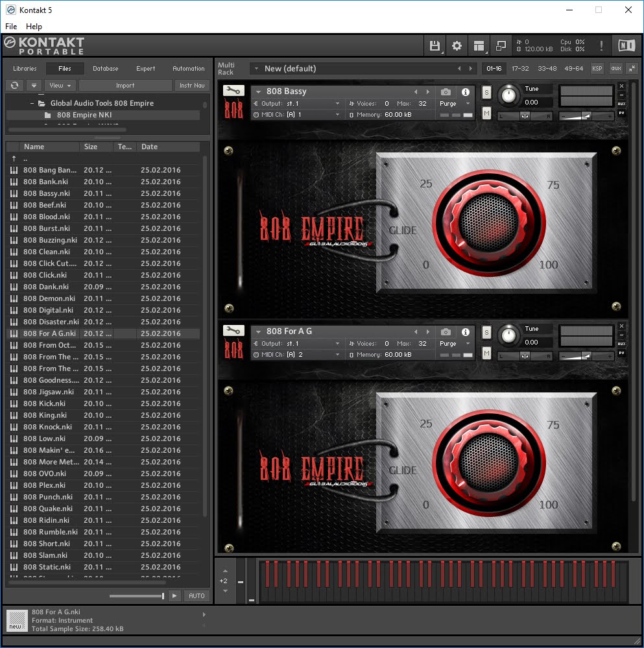The width and height of the screenshot is (644, 648).
Task: Toggle the KSP multi script button
Action: (x=597, y=69)
